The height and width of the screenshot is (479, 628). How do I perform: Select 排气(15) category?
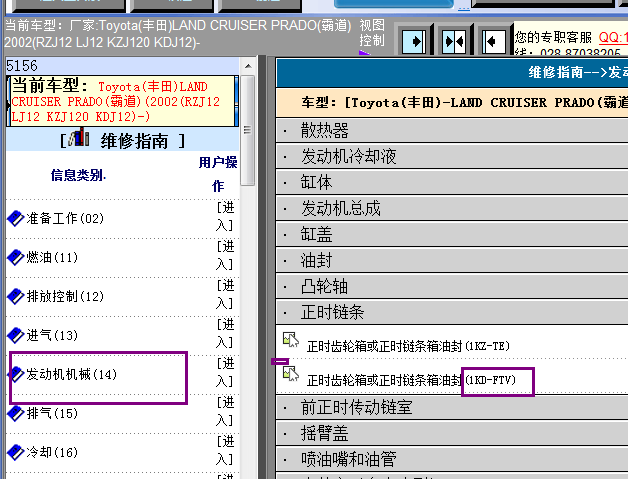pyautogui.click(x=52, y=413)
